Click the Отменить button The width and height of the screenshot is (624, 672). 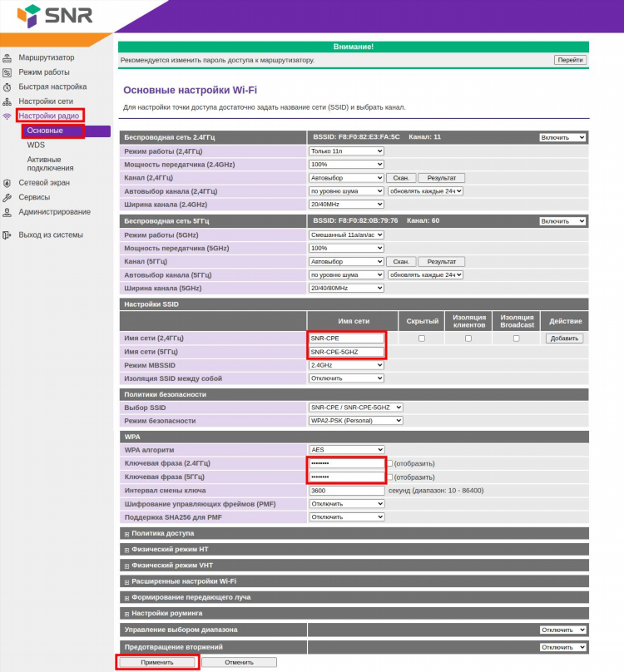point(239,663)
